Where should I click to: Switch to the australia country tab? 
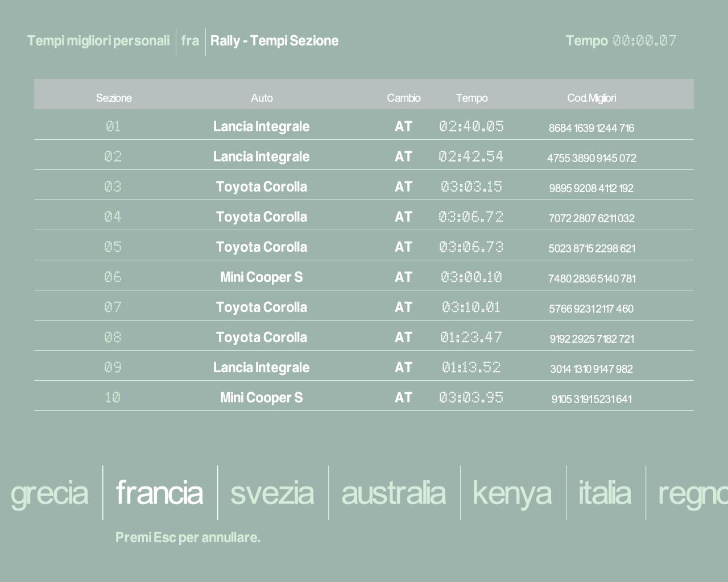(393, 493)
